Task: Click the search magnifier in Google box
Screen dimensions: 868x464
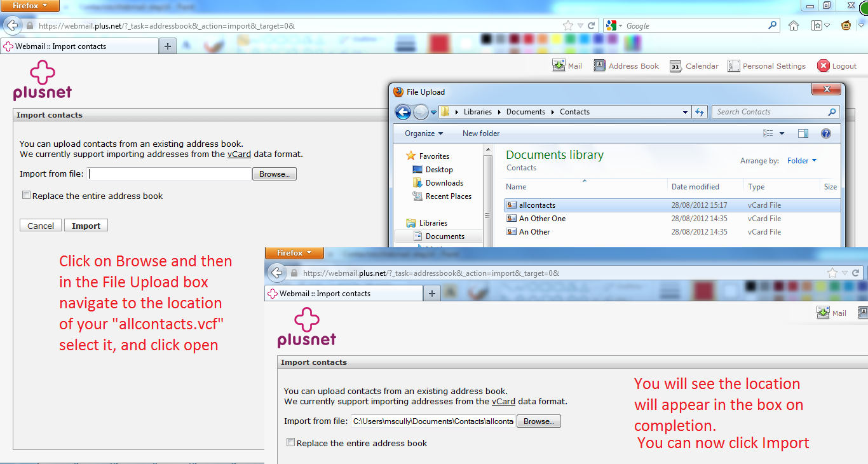Action: 772,26
